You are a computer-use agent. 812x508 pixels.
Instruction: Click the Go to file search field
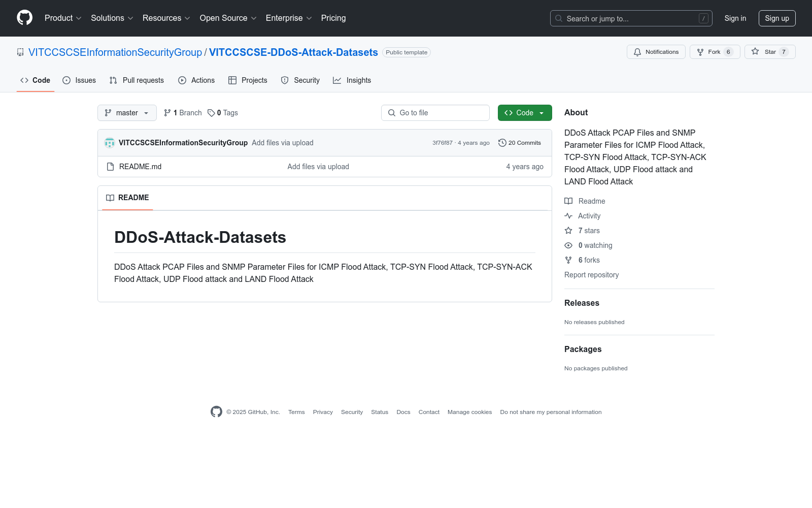pos(435,113)
